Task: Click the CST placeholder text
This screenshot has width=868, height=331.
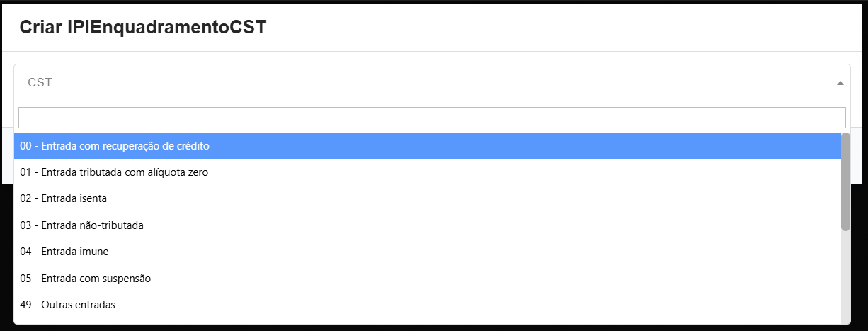Action: pyautogui.click(x=40, y=83)
